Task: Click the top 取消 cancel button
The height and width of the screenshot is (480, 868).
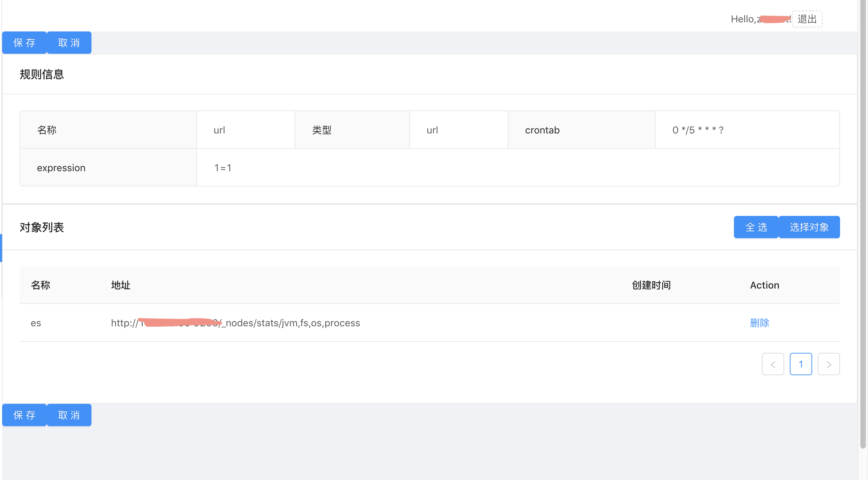Action: (x=69, y=43)
